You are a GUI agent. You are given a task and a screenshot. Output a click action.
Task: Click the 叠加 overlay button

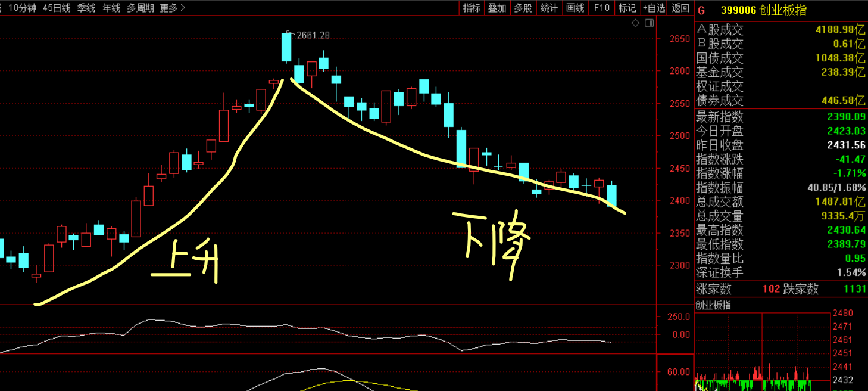[497, 8]
